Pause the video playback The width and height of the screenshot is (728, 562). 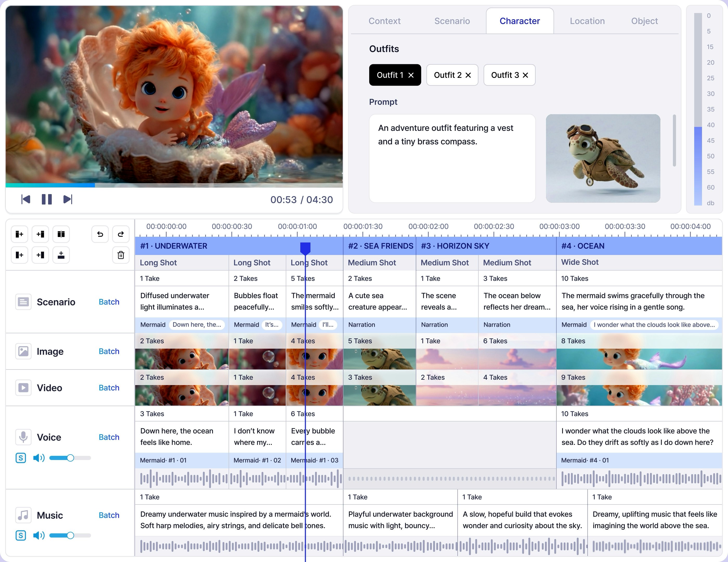tap(47, 199)
